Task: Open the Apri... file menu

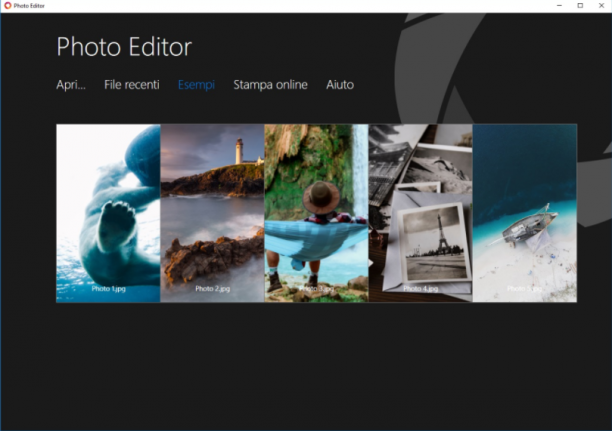Action: coord(71,85)
